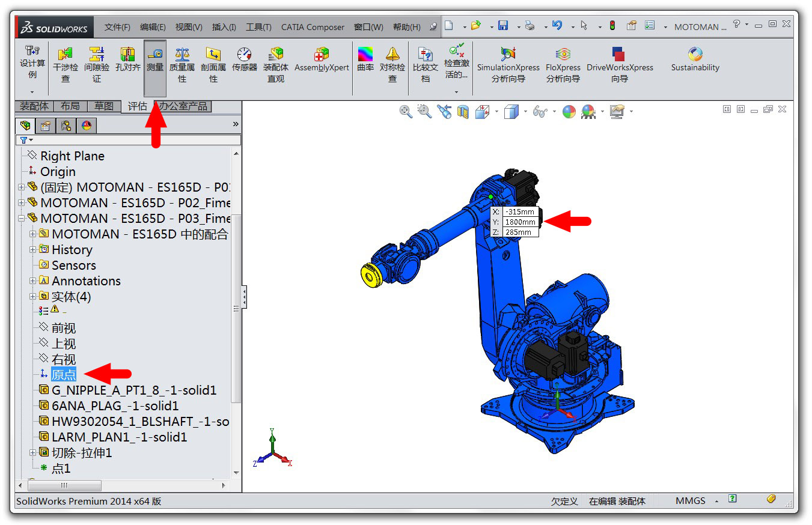Click the Open file folder icon
The width and height of the screenshot is (812, 525).
(x=476, y=26)
